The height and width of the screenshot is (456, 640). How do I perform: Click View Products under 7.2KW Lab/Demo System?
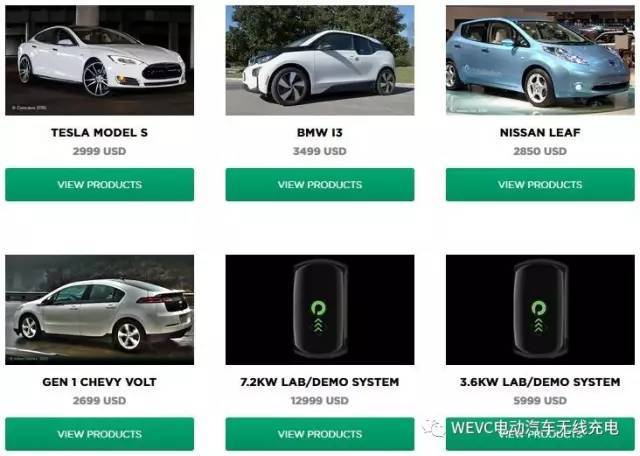[x=320, y=434]
